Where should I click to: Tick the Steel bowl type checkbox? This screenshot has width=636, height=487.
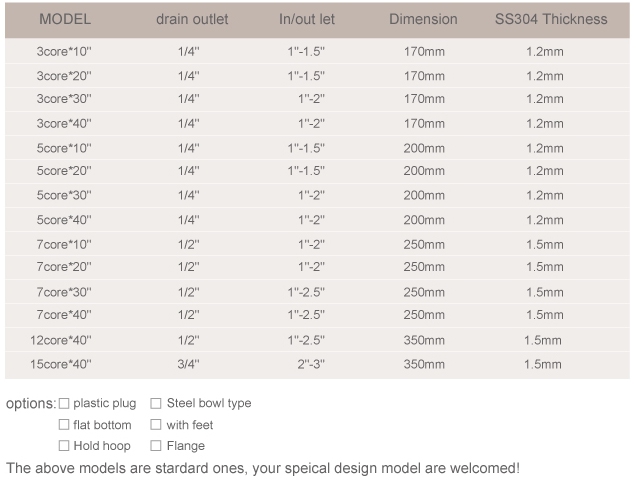[x=156, y=404]
